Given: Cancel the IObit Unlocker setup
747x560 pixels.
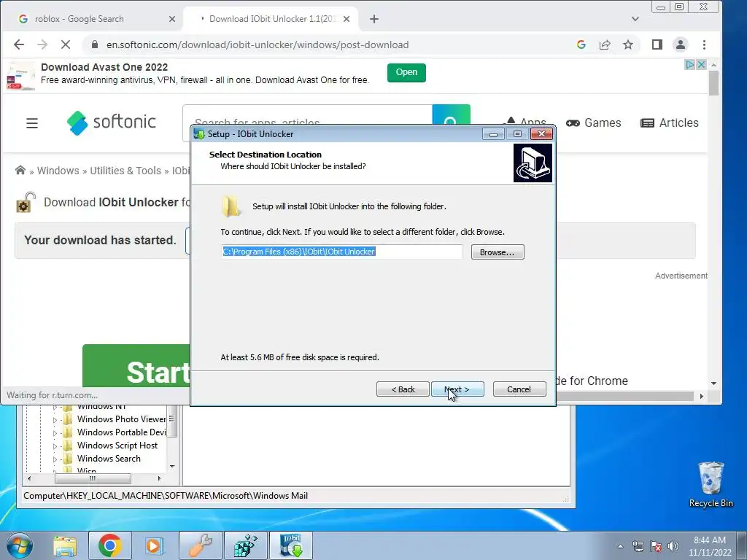Looking at the screenshot, I should (519, 389).
